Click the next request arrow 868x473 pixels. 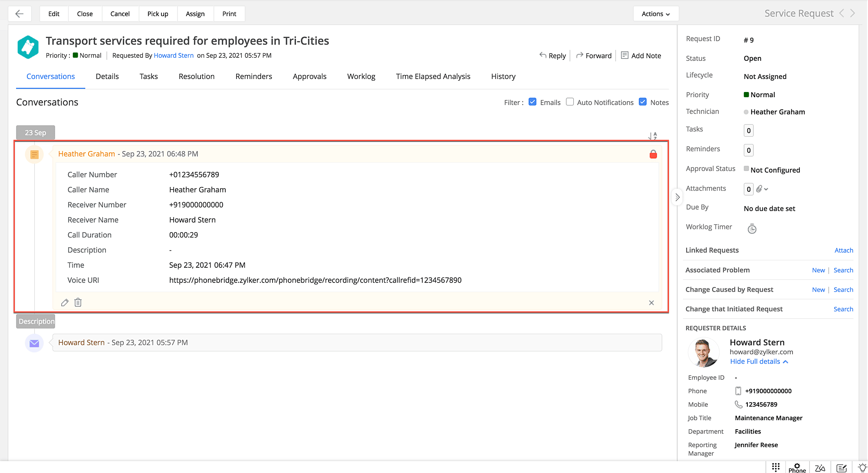[x=853, y=13]
